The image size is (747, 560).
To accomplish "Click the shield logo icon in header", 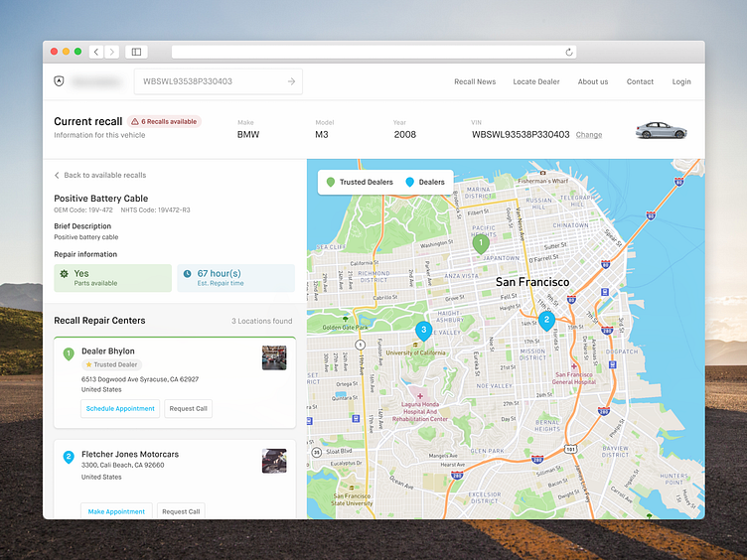I will (59, 81).
